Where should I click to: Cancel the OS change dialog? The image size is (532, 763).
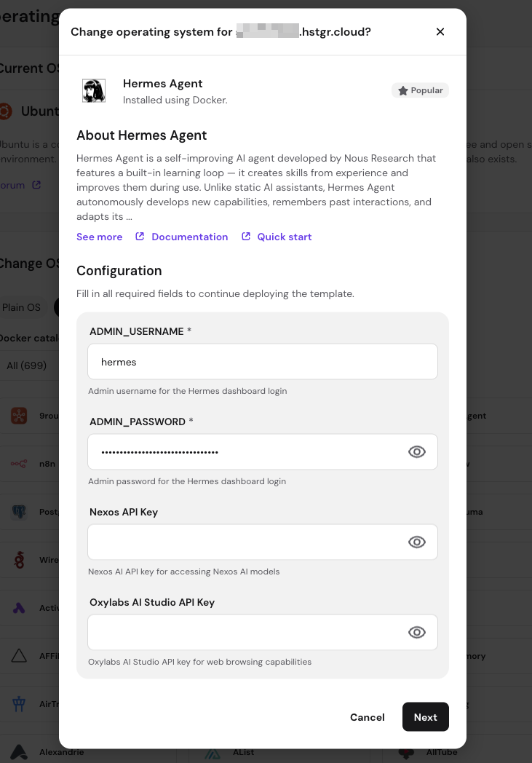(x=367, y=717)
